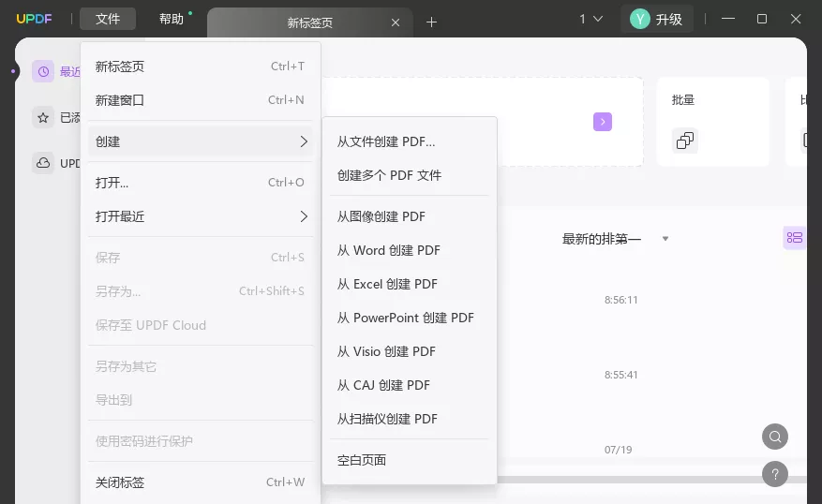Choose 从 Word 创建 PDF option
The height and width of the screenshot is (504, 822).
pos(388,250)
